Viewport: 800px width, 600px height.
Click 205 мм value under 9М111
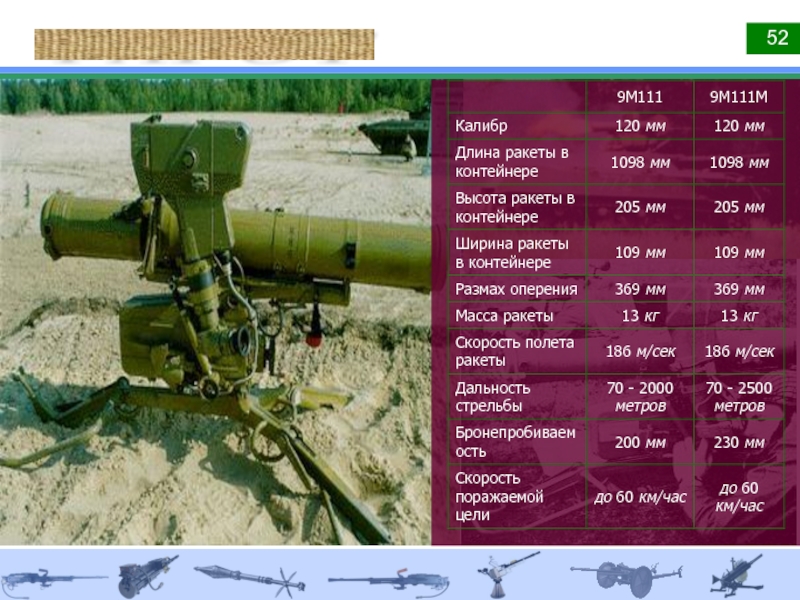(640, 207)
